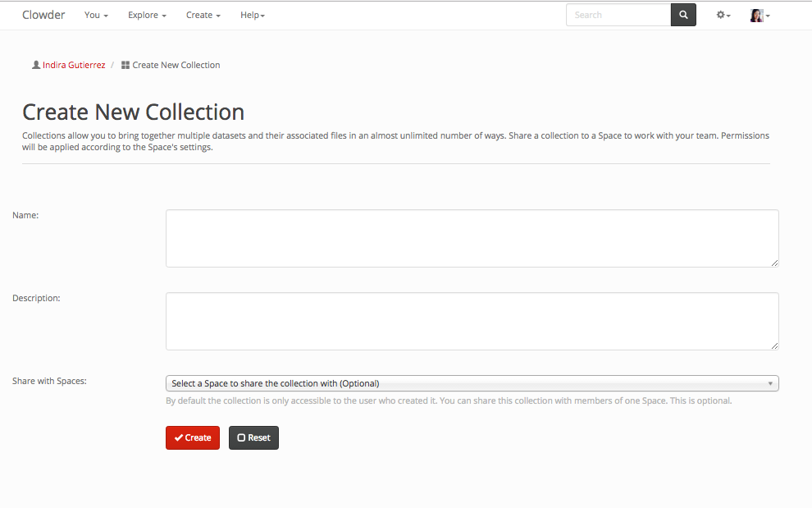The width and height of the screenshot is (812, 508).
Task: Click the grid icon in breadcrumb
Action: tap(125, 65)
